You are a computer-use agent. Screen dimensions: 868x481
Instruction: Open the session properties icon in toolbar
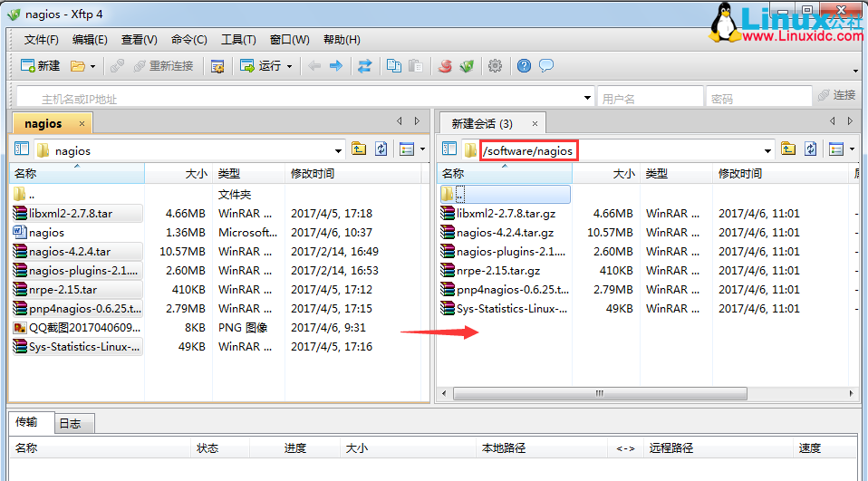point(217,66)
